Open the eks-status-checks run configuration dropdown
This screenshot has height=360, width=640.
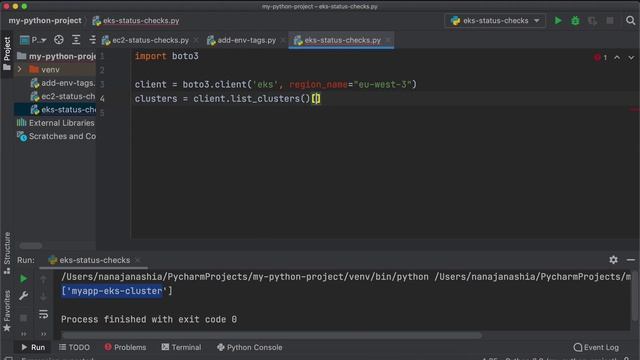tap(495, 20)
